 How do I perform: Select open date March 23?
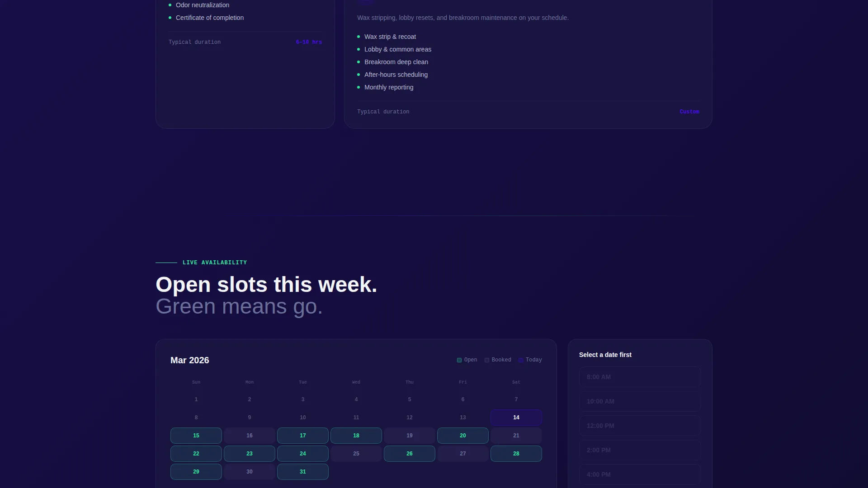tap(249, 453)
